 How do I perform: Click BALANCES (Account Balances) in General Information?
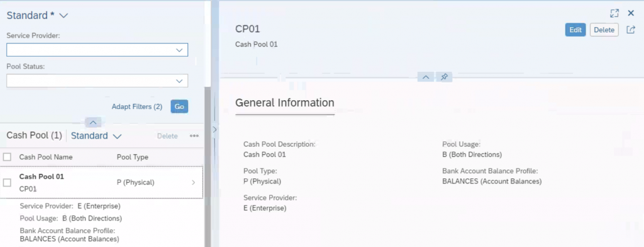[x=492, y=181]
